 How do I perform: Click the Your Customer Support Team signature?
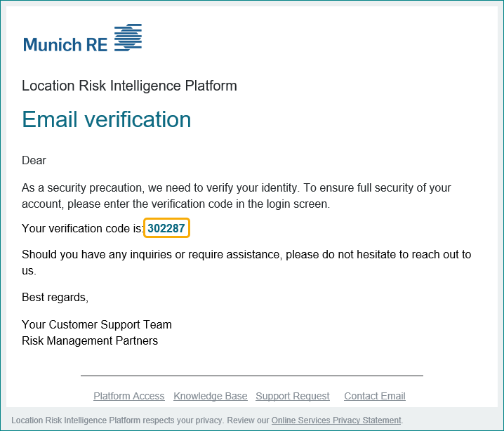[x=97, y=324]
